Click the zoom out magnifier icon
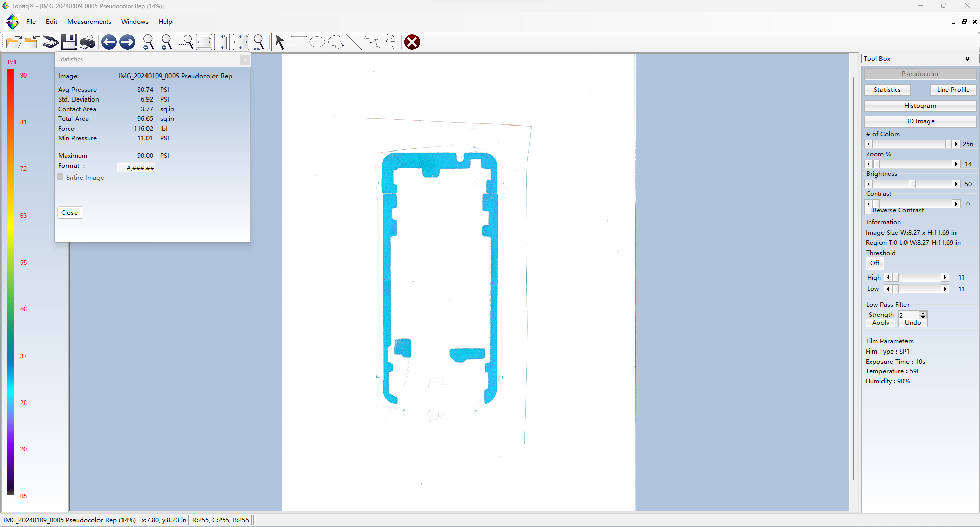 (148, 42)
